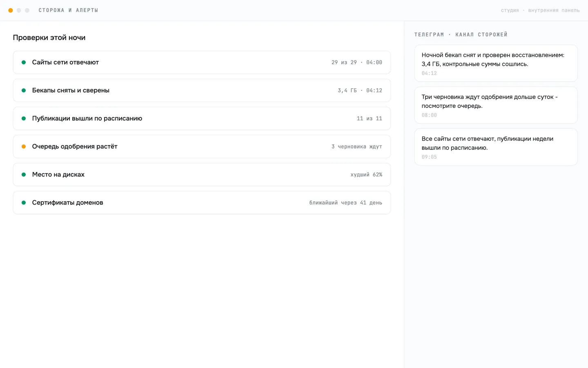Click the green status dot beside «Бекапы сняты и сверены»

pyautogui.click(x=24, y=90)
